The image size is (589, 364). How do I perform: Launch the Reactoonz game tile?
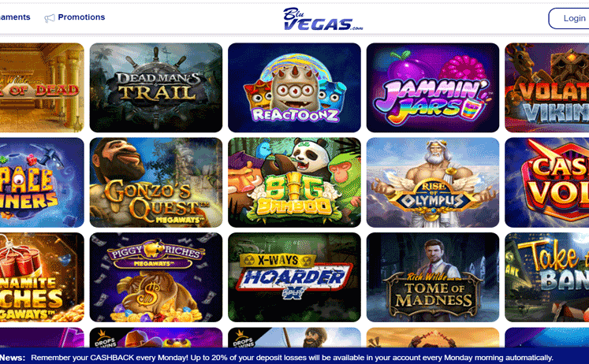click(x=294, y=87)
